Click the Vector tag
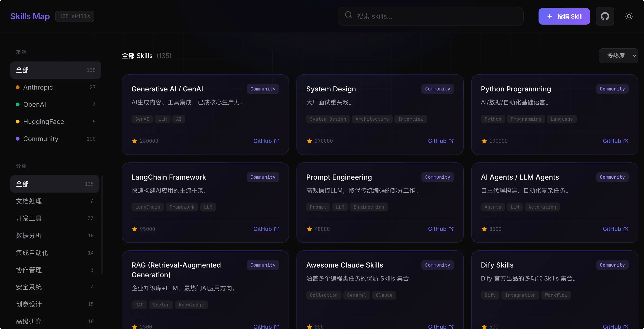The image size is (644, 329). [x=161, y=305]
